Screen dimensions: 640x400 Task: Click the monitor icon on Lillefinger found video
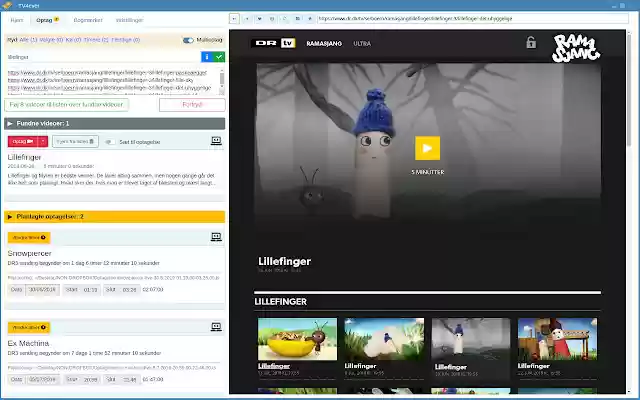pos(216,141)
